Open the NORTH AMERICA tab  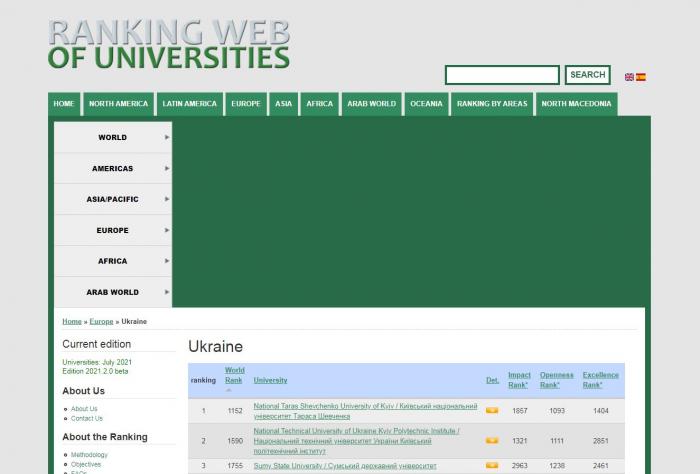pos(118,104)
